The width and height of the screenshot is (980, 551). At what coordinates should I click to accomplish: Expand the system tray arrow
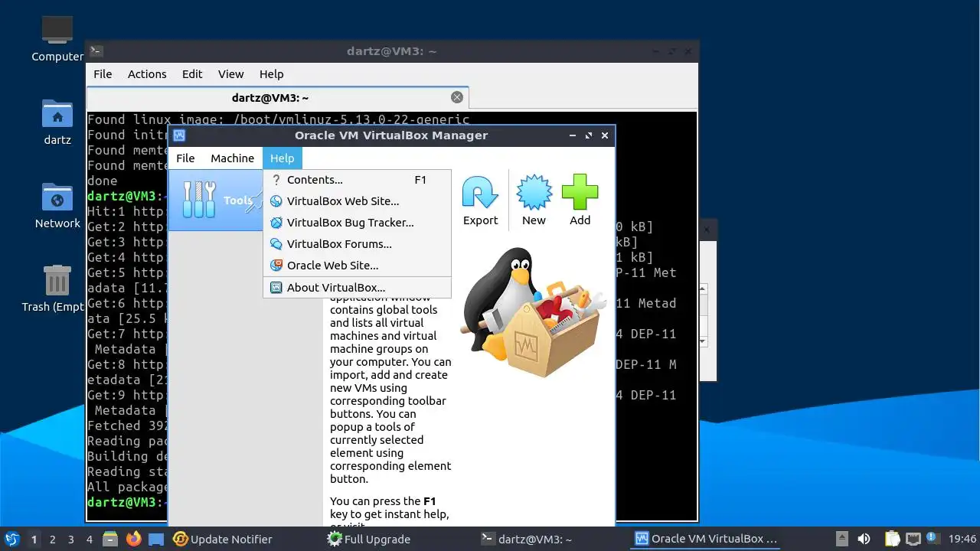pyautogui.click(x=841, y=539)
